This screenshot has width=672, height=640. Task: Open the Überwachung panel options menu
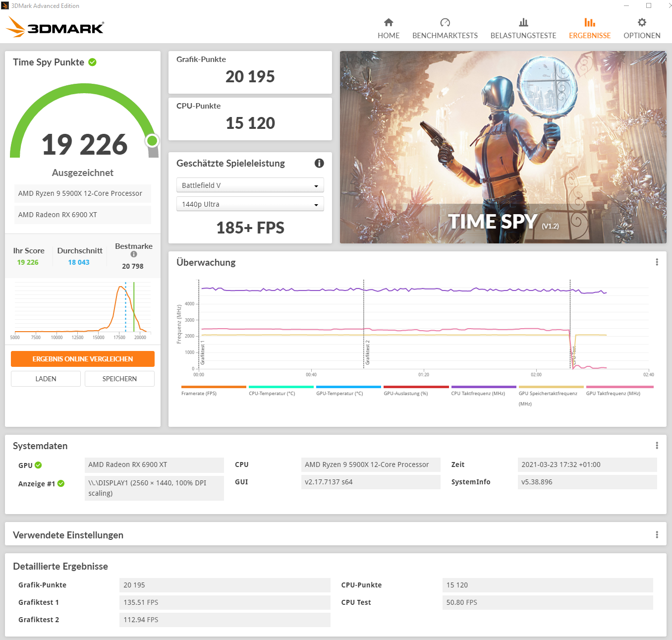click(x=657, y=262)
